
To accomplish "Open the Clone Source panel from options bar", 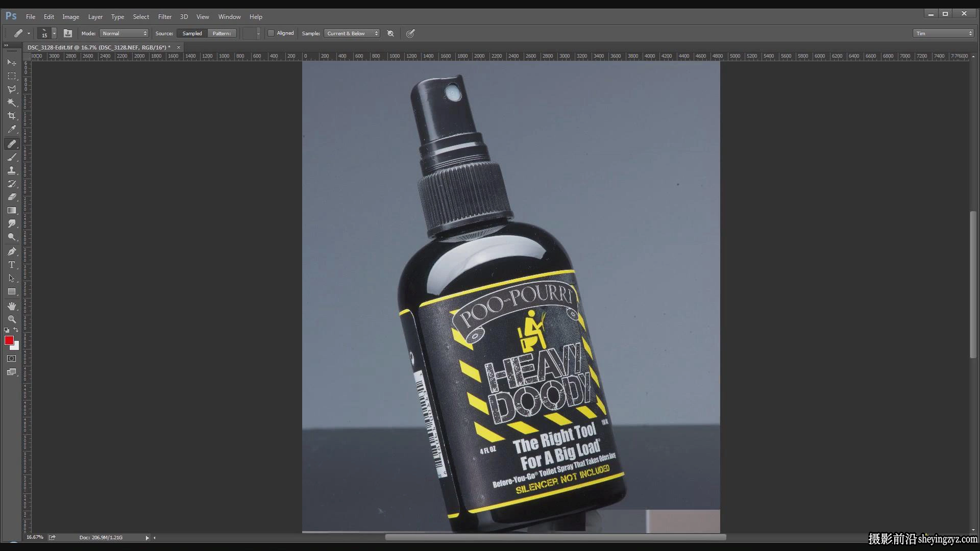I will [68, 33].
